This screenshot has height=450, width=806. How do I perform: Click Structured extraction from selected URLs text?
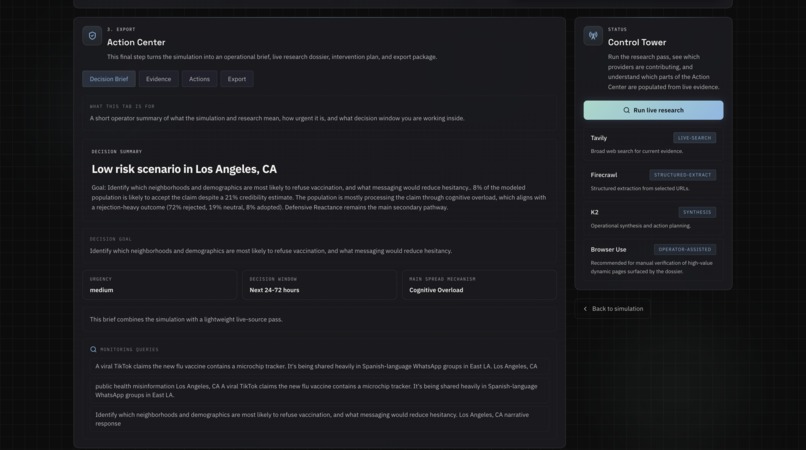[x=640, y=188]
